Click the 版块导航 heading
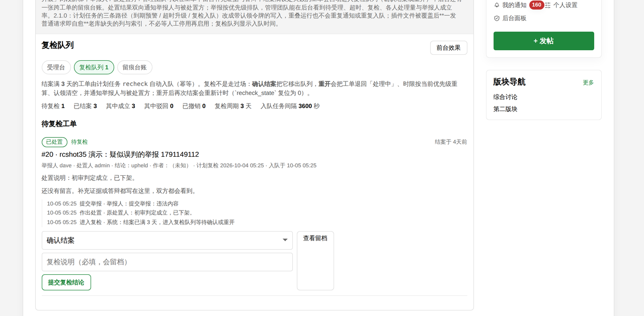Image resolution: width=644 pixels, height=316 pixels. (509, 82)
